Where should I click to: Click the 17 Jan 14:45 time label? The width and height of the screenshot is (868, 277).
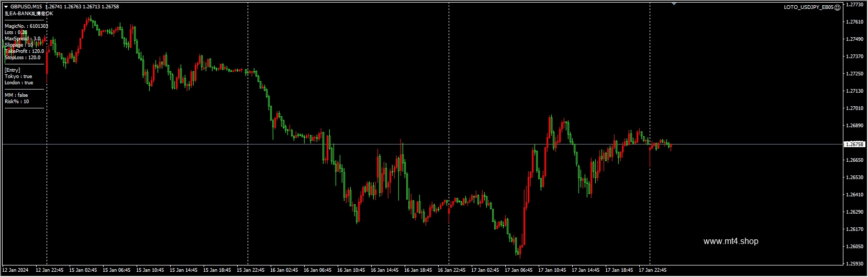[x=585, y=271]
